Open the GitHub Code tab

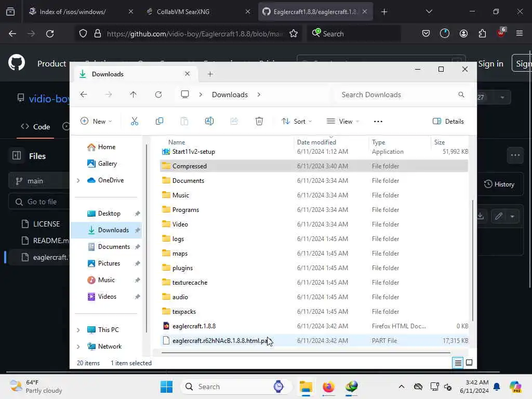click(x=35, y=127)
